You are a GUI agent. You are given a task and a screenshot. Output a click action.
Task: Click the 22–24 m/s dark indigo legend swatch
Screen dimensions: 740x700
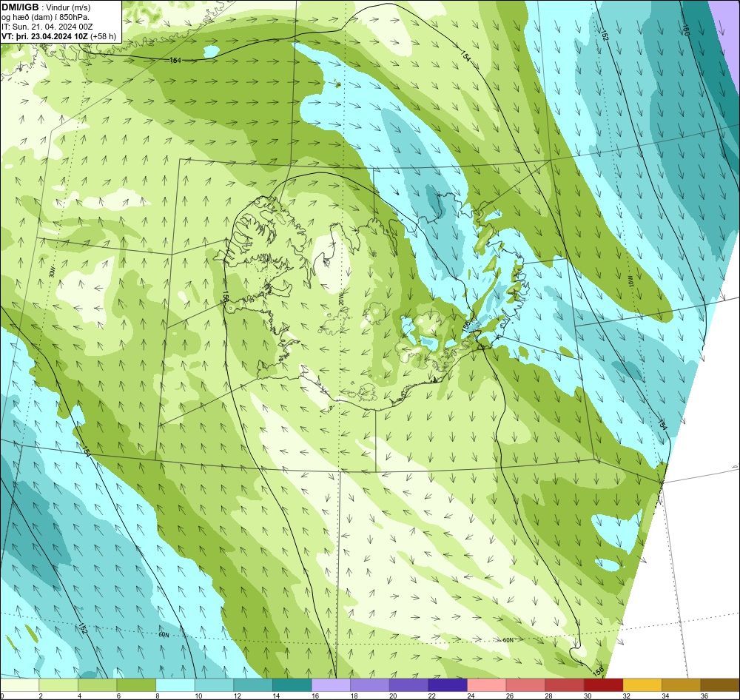(448, 685)
